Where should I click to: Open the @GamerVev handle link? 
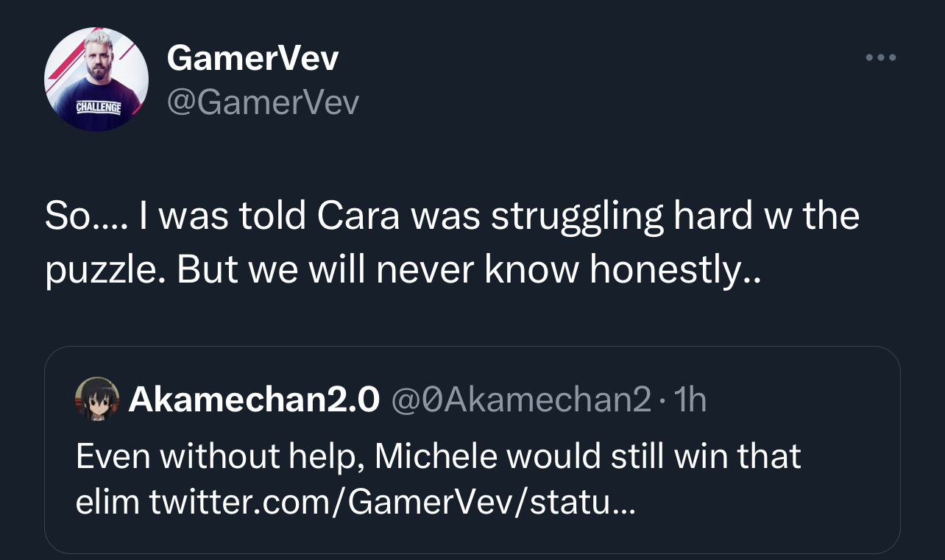pos(263,103)
